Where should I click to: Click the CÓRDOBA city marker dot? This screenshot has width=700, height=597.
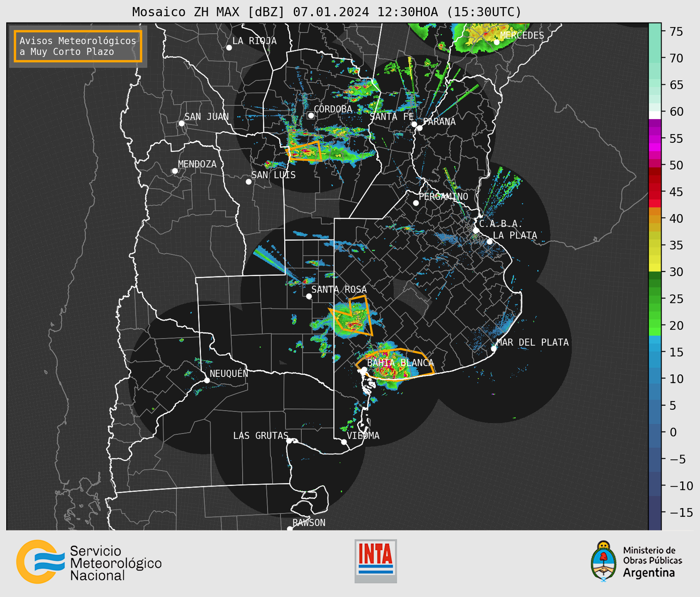coord(311,115)
